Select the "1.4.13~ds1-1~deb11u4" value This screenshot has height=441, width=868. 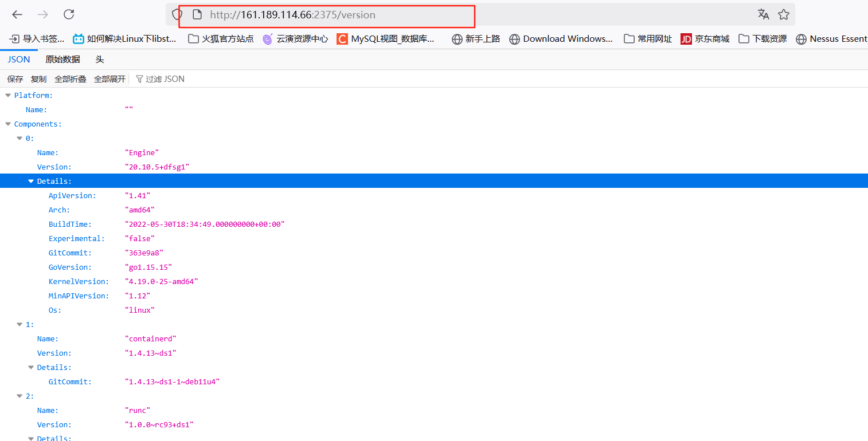pyautogui.click(x=173, y=381)
